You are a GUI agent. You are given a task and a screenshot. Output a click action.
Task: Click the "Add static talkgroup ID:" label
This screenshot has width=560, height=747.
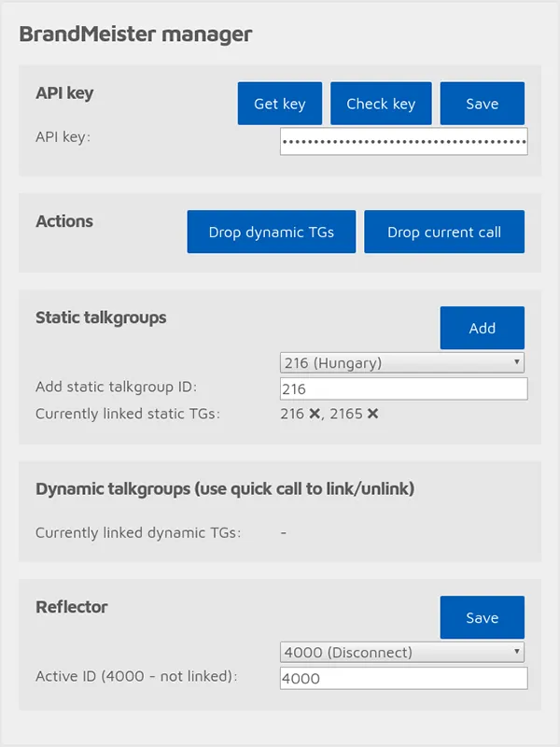tap(116, 387)
